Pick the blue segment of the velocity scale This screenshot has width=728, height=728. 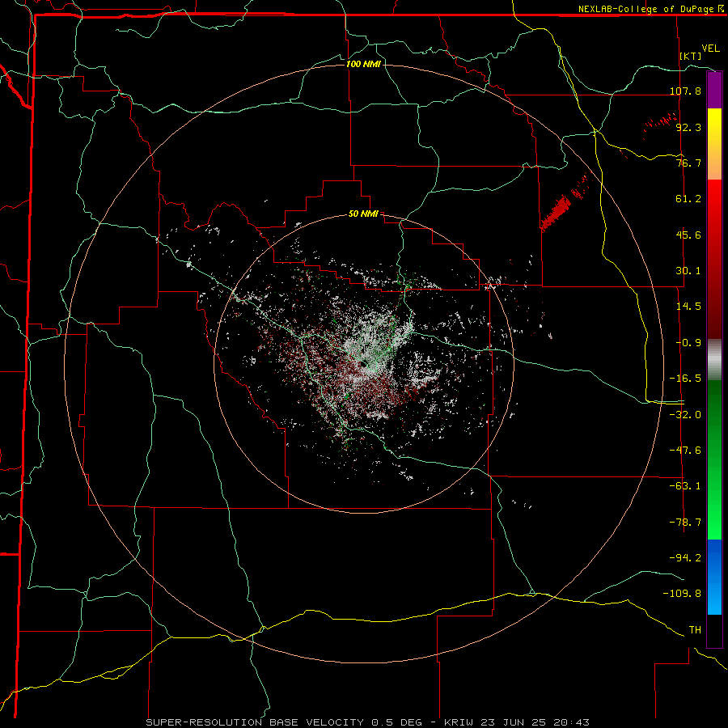point(714,577)
